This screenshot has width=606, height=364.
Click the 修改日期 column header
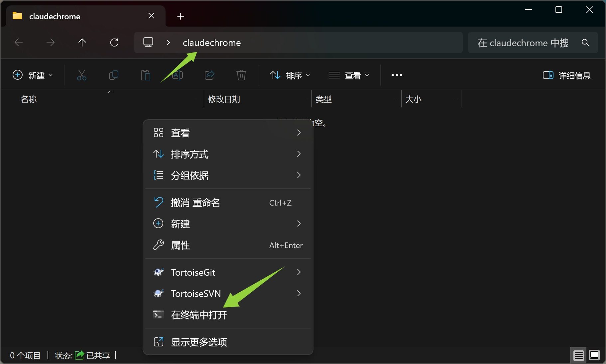(224, 99)
